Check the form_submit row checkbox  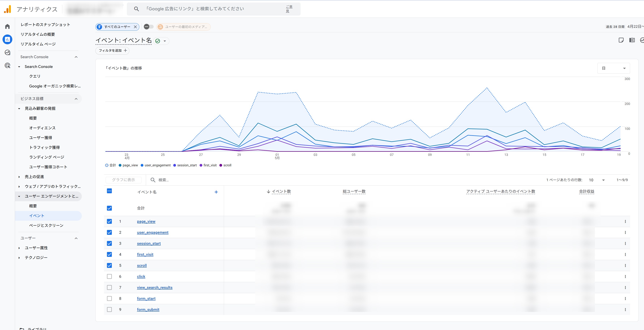(109, 310)
